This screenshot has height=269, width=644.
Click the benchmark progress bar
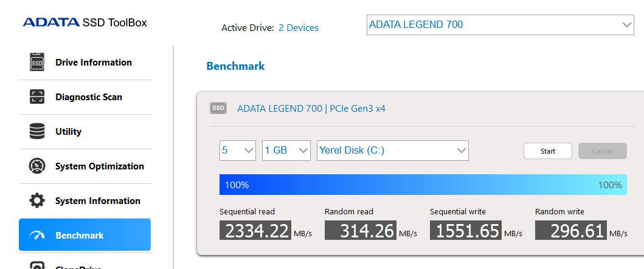pos(423,185)
